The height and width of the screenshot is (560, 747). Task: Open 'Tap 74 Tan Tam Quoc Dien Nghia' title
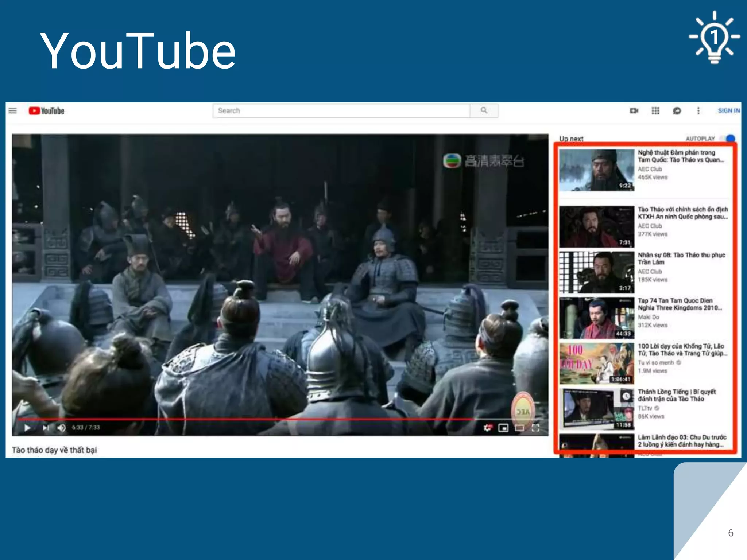(x=680, y=304)
